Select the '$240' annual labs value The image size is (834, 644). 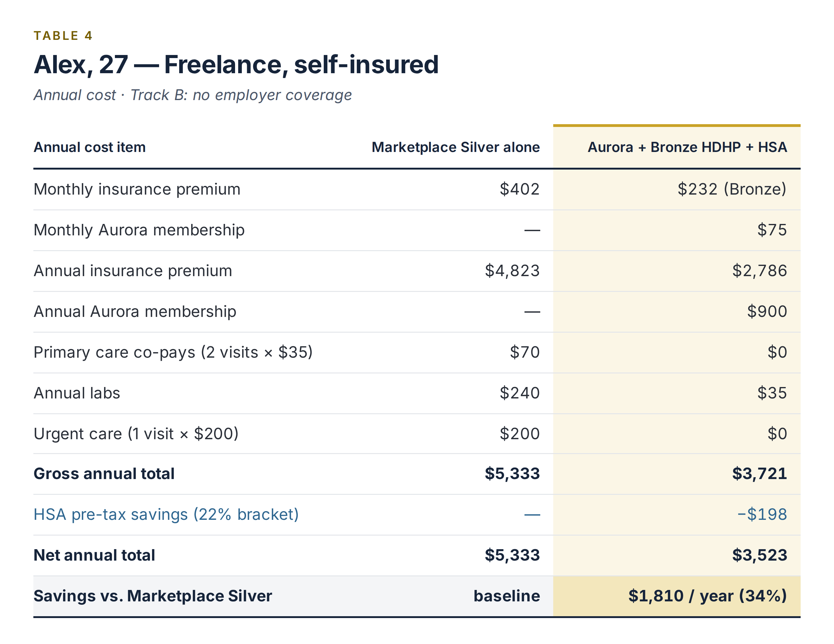click(520, 393)
